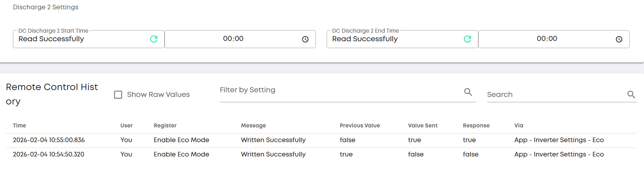The width and height of the screenshot is (644, 182).
Task: Open clock picker for Discharge 2 Start Time
Action: 305,39
